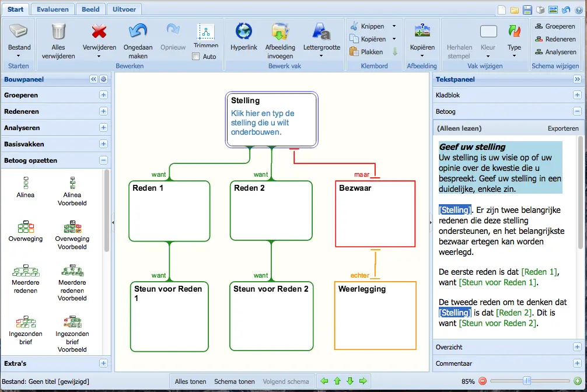
Task: Expand the Kladblok section
Action: tap(577, 95)
